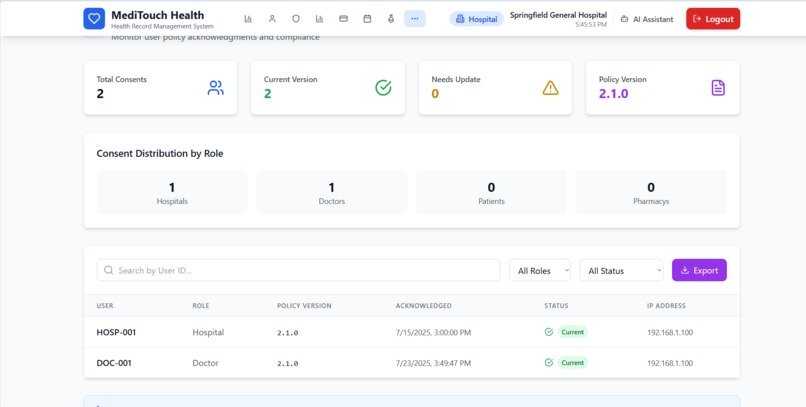
Task: Click the status check icon in DOC-001 row
Action: [x=549, y=363]
